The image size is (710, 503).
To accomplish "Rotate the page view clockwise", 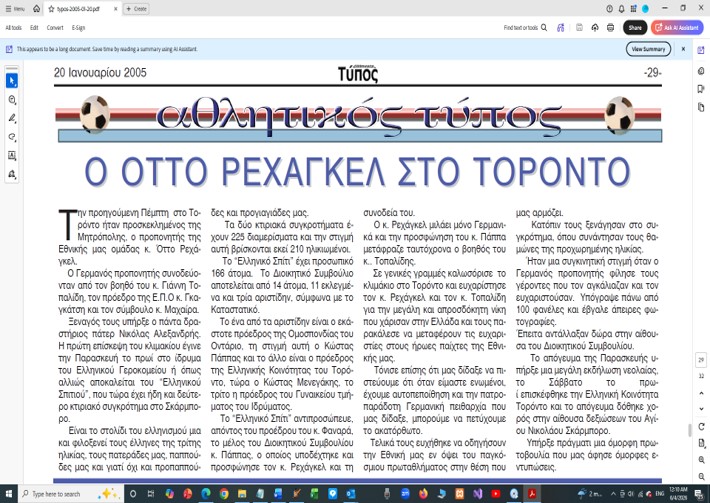I will (x=701, y=426).
